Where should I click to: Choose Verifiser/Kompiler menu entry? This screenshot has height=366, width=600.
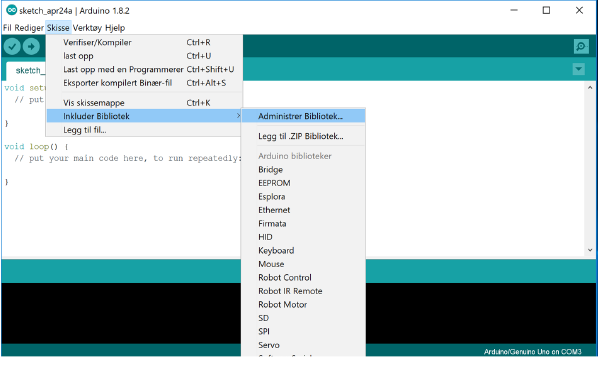tap(144, 42)
